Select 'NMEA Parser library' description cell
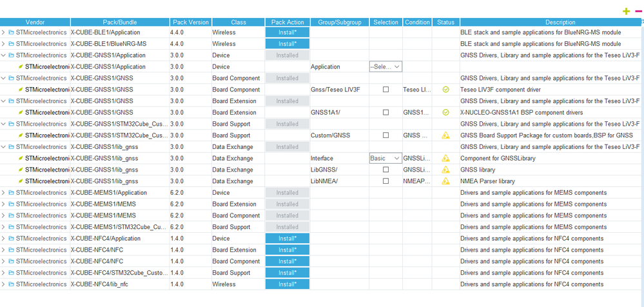The height and width of the screenshot is (307, 644). (487, 181)
